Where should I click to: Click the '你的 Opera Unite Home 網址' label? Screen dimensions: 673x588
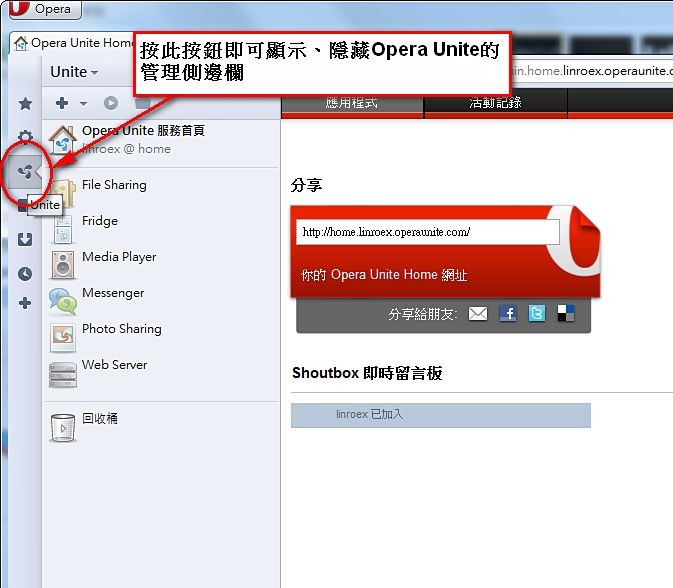pos(384,275)
